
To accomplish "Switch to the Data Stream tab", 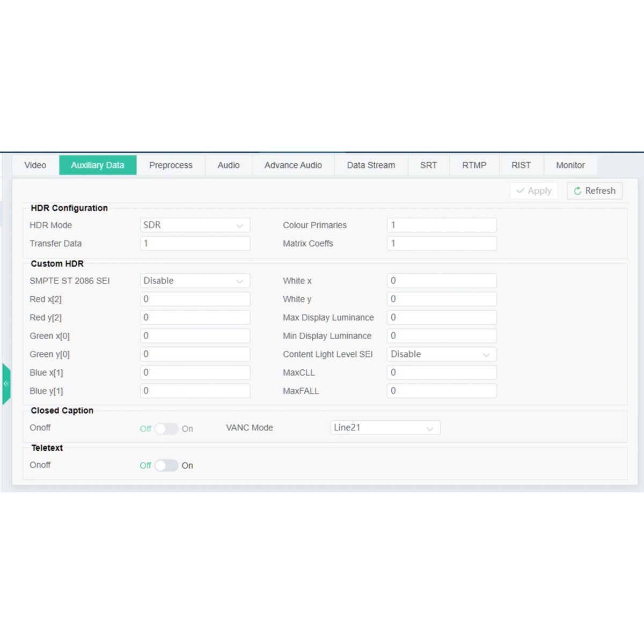I will tap(371, 165).
